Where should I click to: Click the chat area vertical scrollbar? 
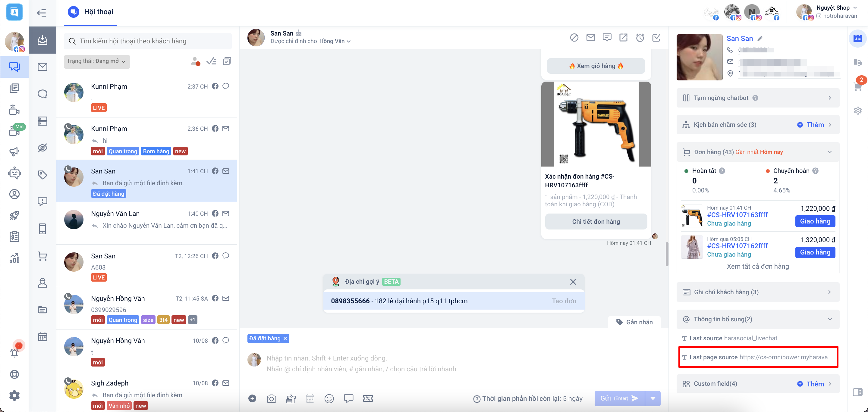click(x=667, y=254)
